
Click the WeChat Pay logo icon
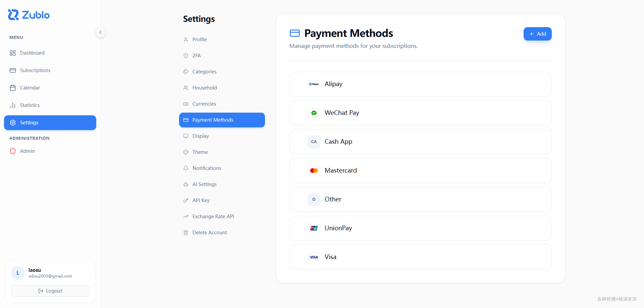tap(314, 113)
